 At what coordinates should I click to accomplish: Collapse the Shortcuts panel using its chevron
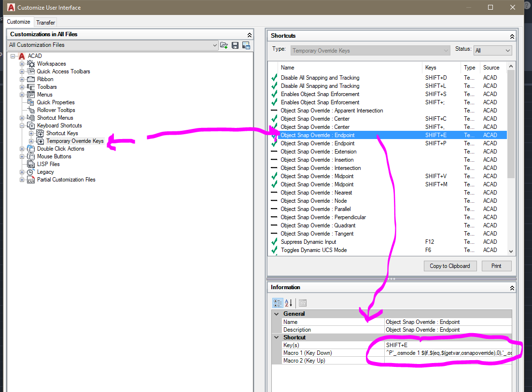click(513, 35)
